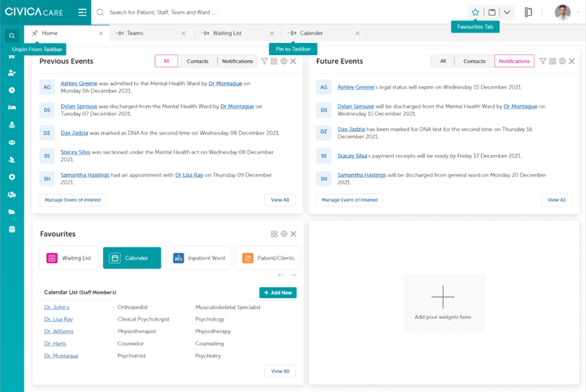586x392 pixels.
Task: Select All filter in Future Events
Action: click(444, 61)
